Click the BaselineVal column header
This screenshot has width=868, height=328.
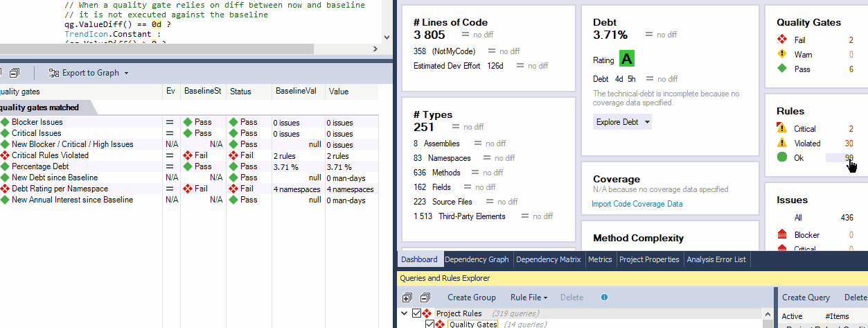pyautogui.click(x=297, y=92)
